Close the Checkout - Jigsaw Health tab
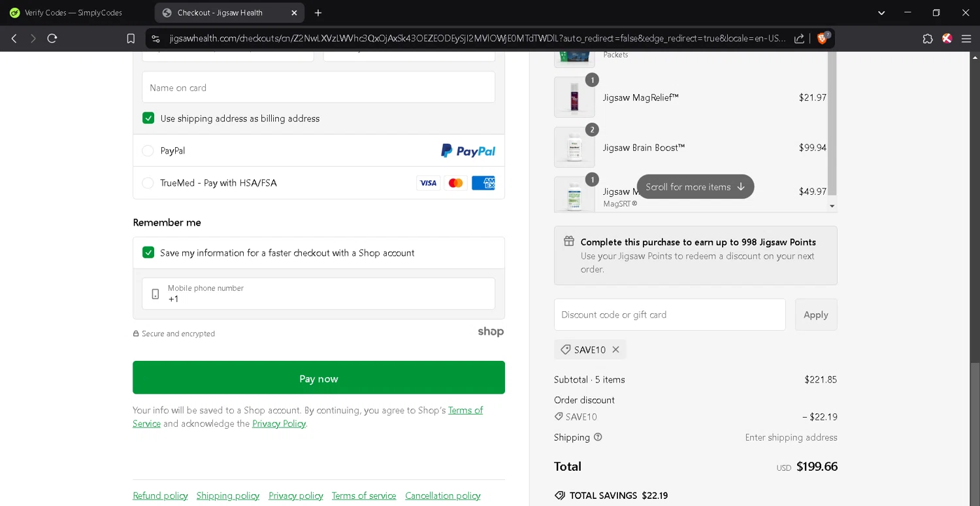 click(294, 12)
